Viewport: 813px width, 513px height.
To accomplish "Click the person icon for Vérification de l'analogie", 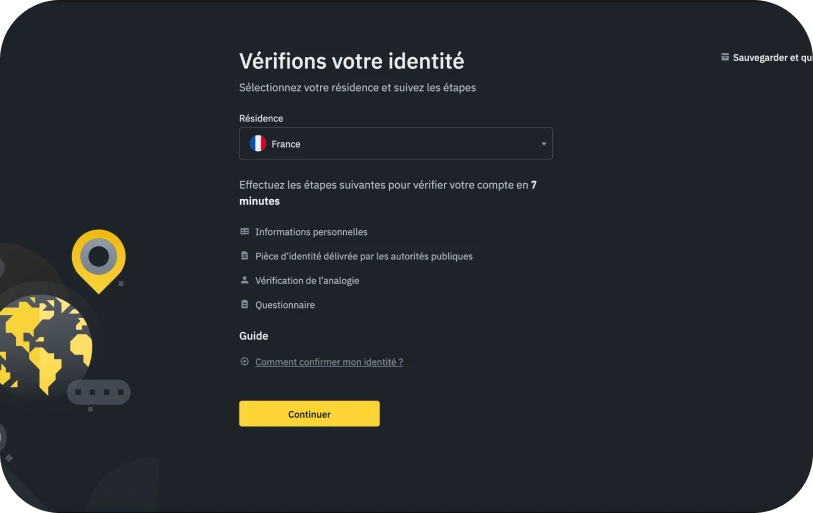I will tap(245, 280).
